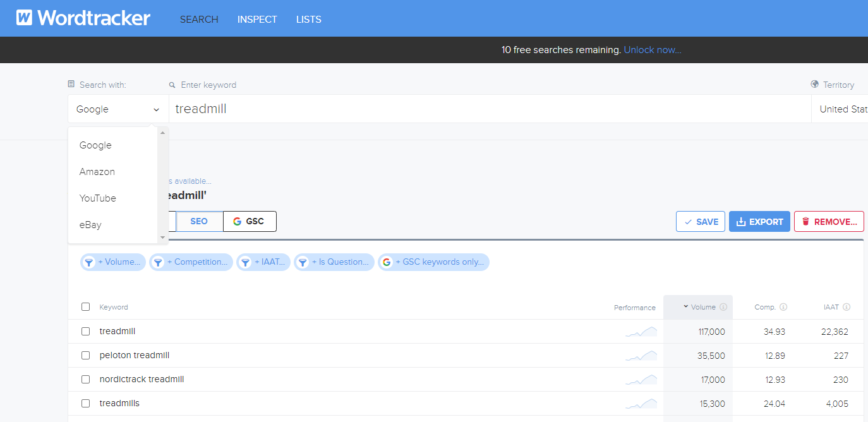Click the Google icon on GSC keywords filter

click(x=387, y=262)
